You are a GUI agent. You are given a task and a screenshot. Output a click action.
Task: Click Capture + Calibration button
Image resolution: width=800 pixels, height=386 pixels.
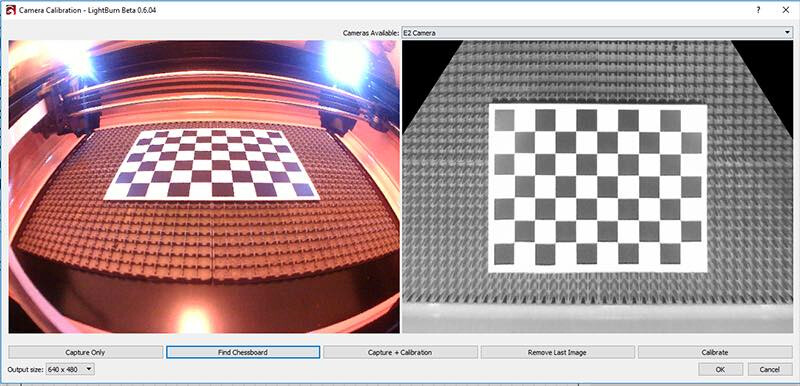point(400,352)
